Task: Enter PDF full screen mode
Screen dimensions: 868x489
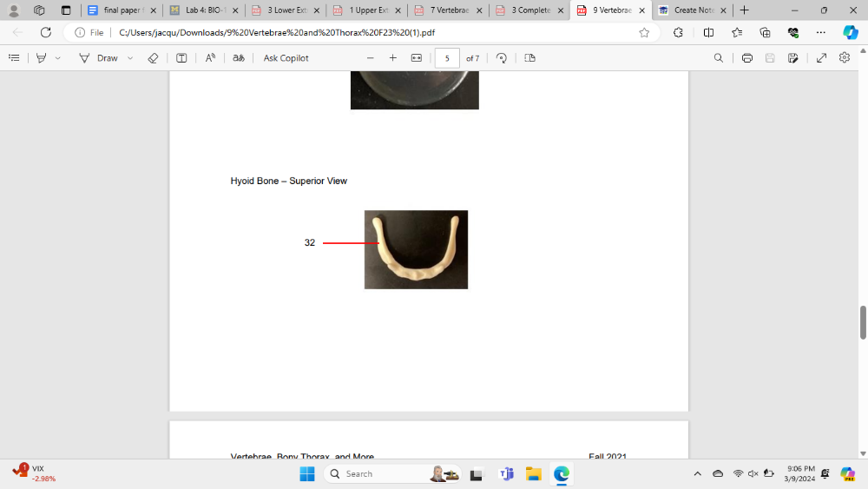Action: [x=821, y=58]
